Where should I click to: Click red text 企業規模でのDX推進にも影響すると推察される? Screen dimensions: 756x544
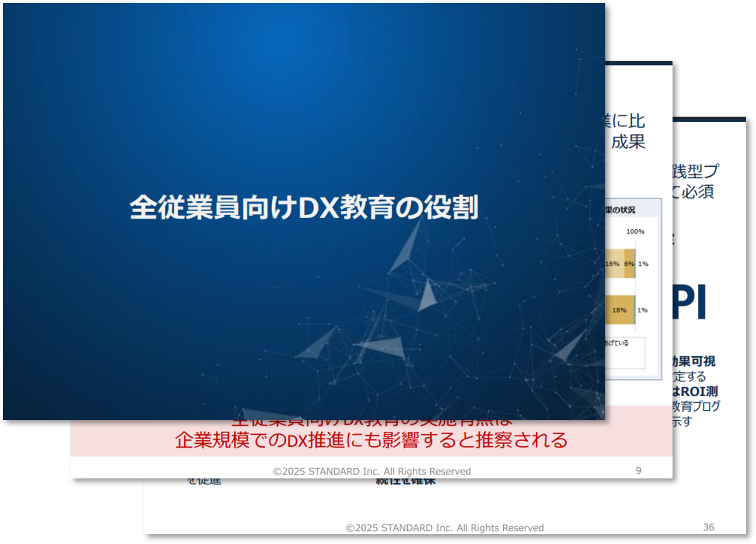[x=371, y=440]
